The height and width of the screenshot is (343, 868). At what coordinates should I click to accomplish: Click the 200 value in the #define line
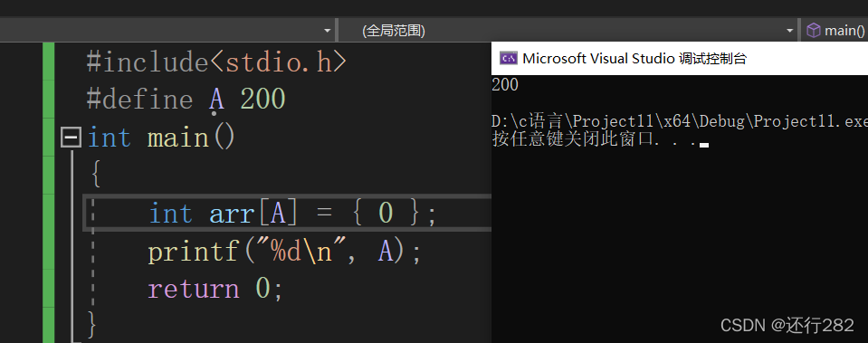tap(263, 100)
